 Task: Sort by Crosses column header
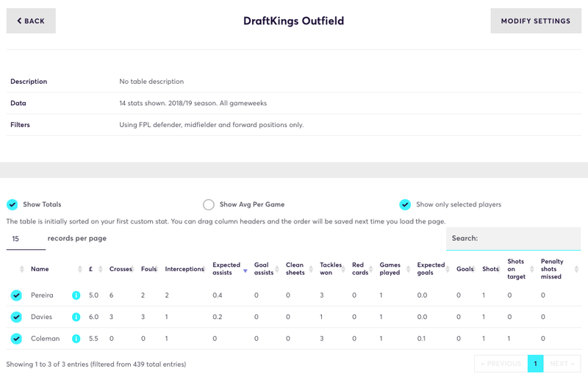pyautogui.click(x=121, y=269)
